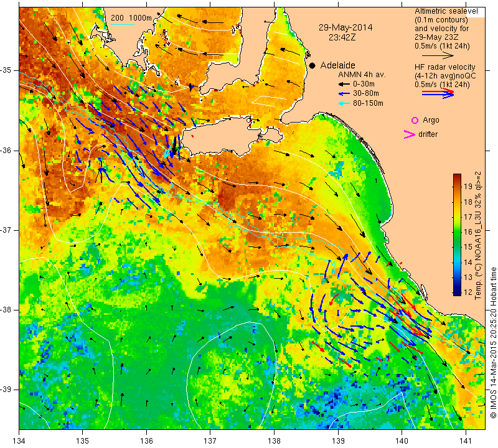Click the '136' longitude axis label

(x=146, y=441)
